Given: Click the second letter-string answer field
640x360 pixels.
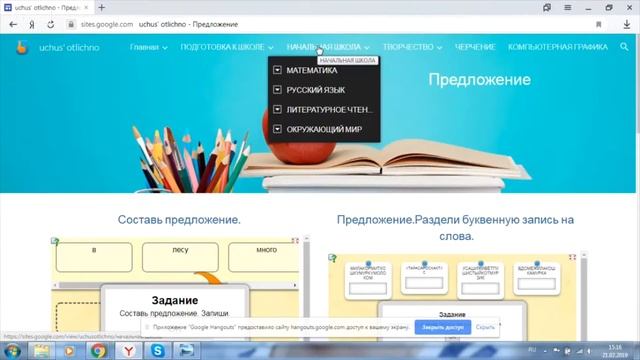Looking at the screenshot, I should pos(424,282).
